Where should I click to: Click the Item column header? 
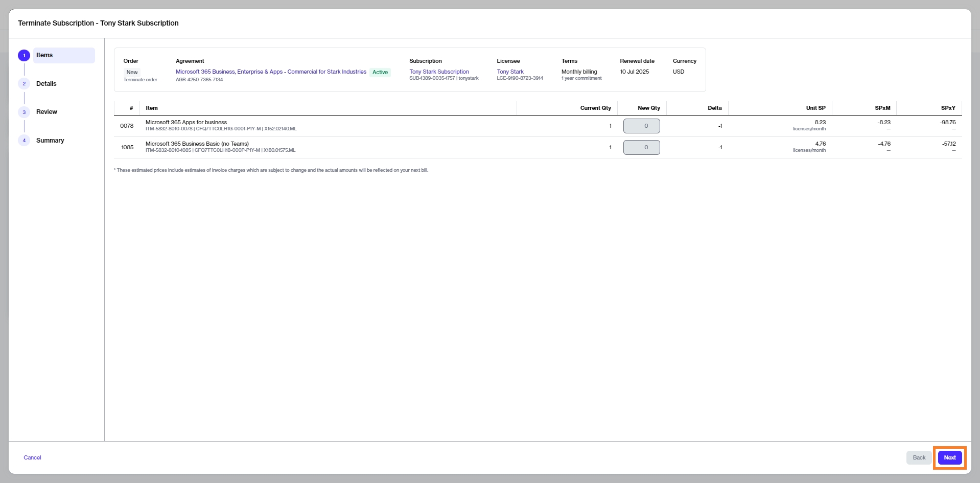click(x=152, y=108)
